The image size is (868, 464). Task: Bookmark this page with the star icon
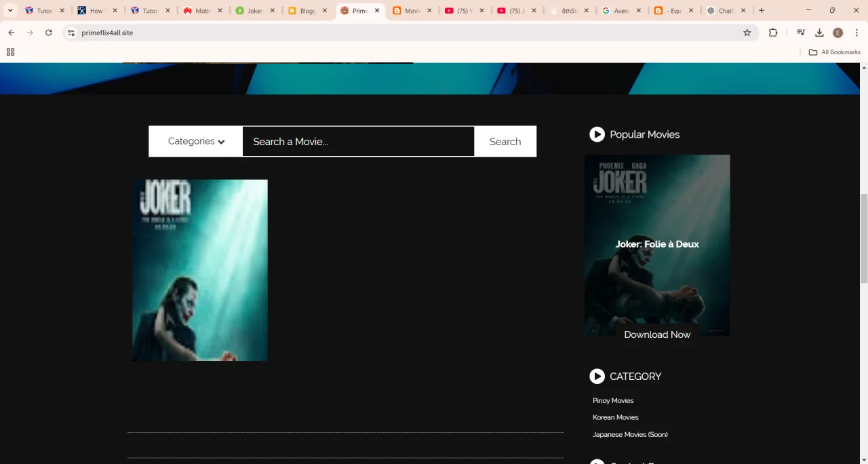tap(747, 33)
